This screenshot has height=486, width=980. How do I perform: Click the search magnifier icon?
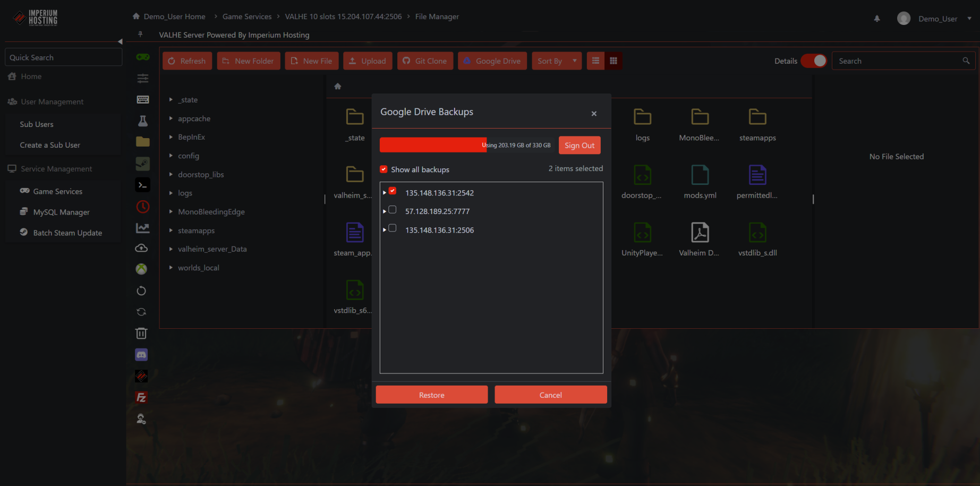point(966,61)
